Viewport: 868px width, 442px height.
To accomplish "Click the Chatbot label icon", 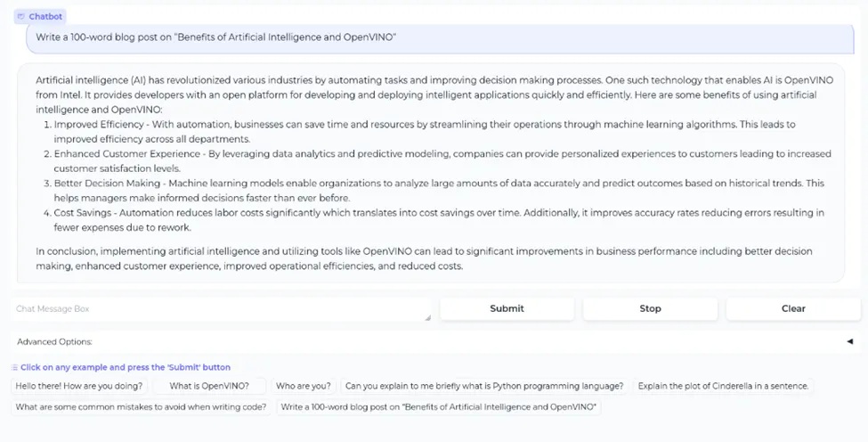I will [x=21, y=17].
